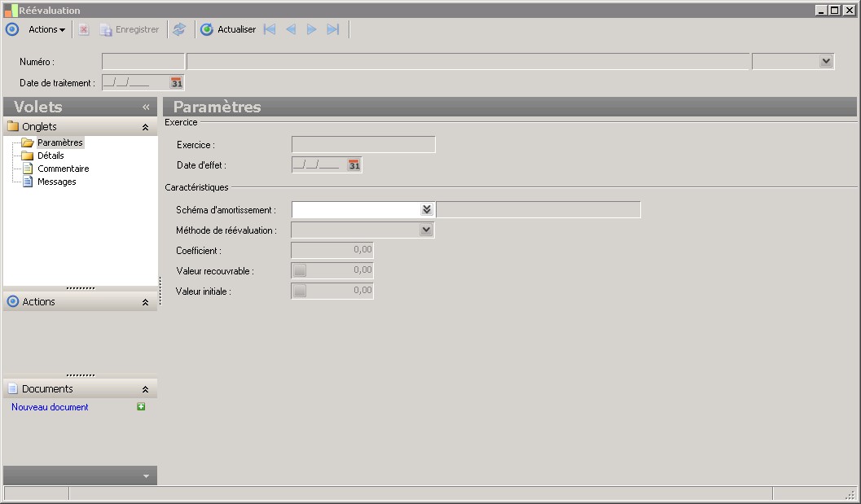Open the Schéma d'amortissement lookup dropdown
The image size is (861, 504).
point(427,210)
